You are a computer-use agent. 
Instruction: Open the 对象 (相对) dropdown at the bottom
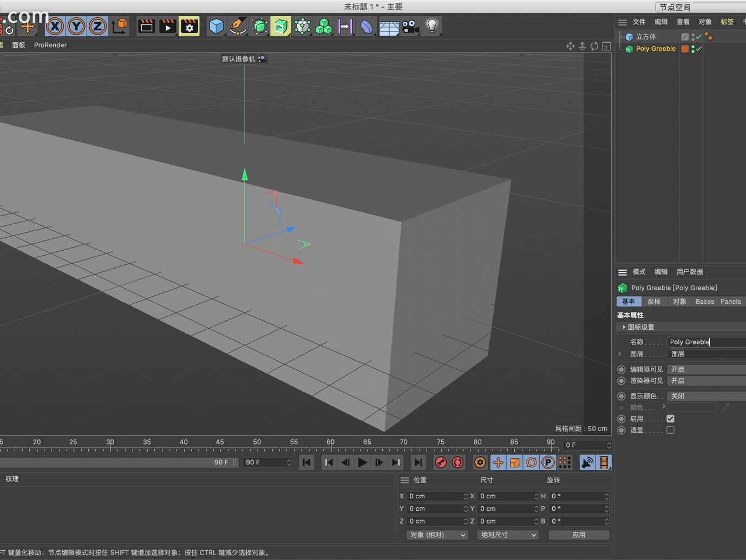(x=436, y=535)
